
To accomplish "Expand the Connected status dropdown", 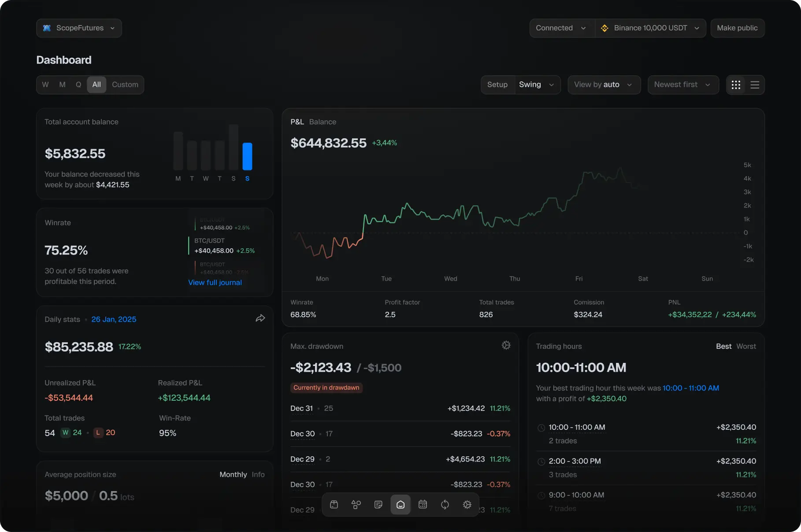I will [562, 28].
